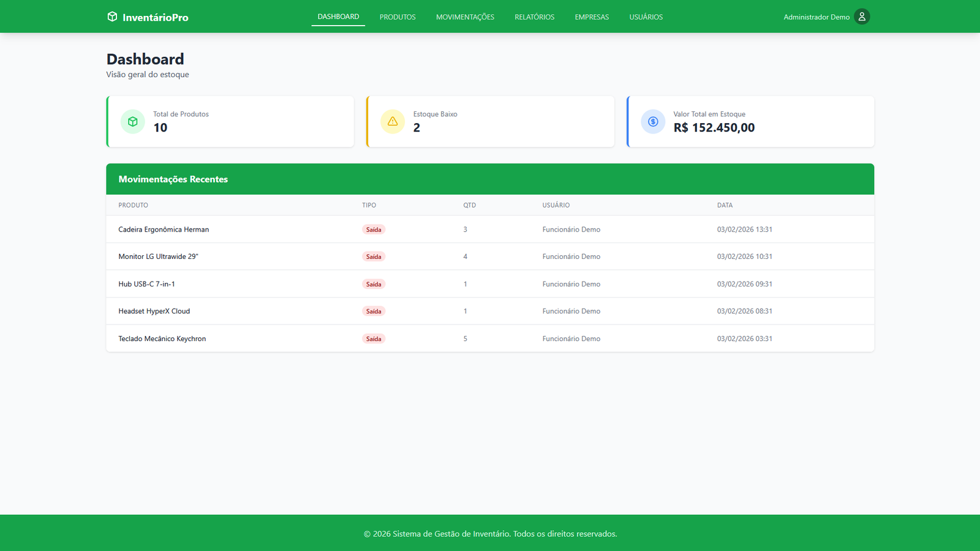Screen dimensions: 980x551
Task: Open the MOVIMENTAÇÕES section
Action: point(464,17)
